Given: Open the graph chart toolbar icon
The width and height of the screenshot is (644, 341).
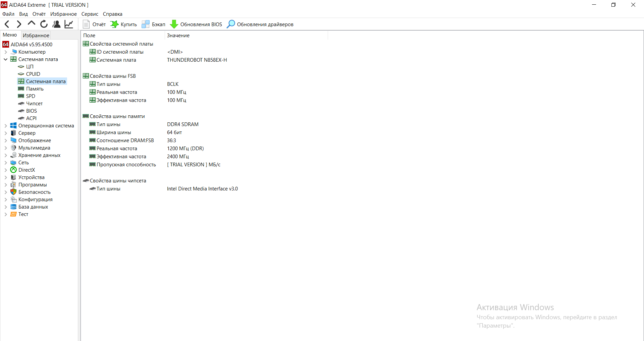Looking at the screenshot, I should point(69,24).
